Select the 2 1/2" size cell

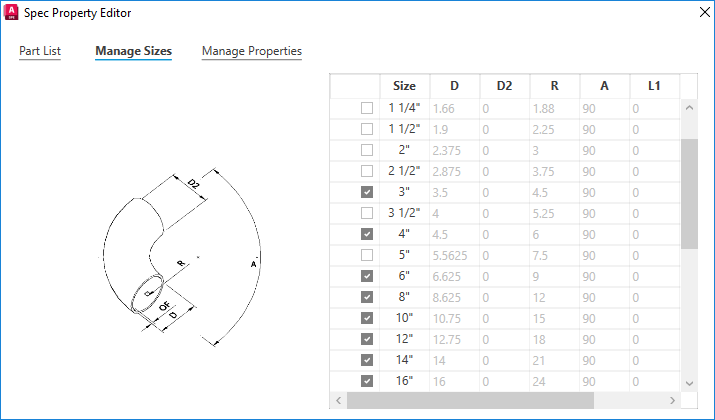tap(404, 171)
